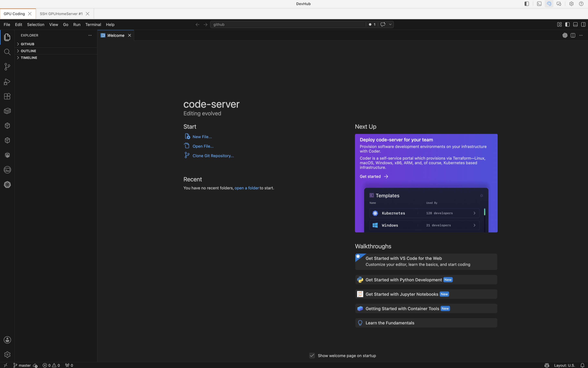
Task: Open the File menu
Action: pos(7,25)
